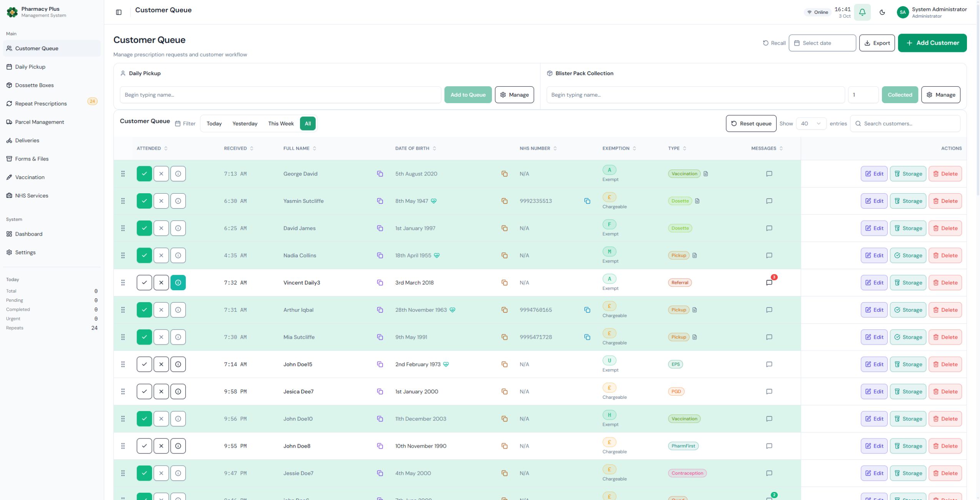The height and width of the screenshot is (500, 980).
Task: Sort by Full Name column
Action: pos(300,149)
